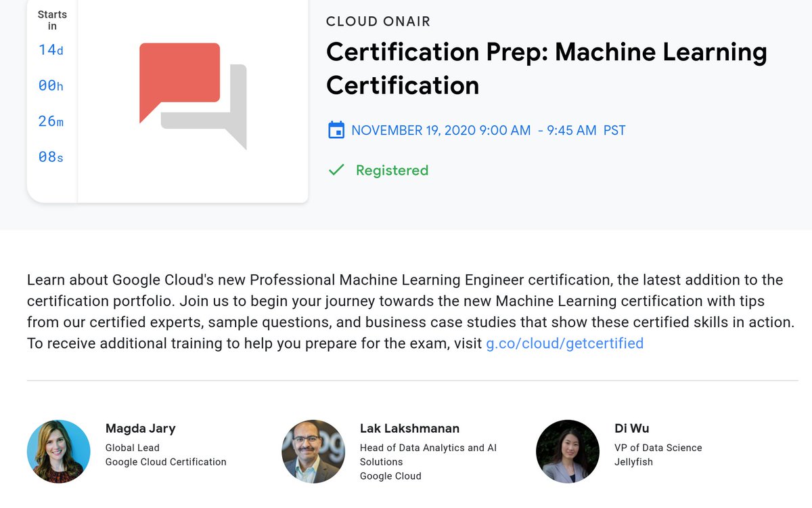812x508 pixels.
Task: Click Di Wu's profile photo
Action: coord(568,451)
